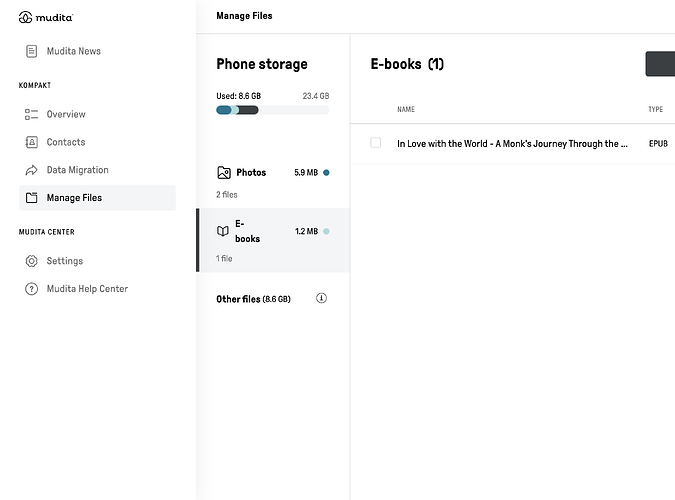The height and width of the screenshot is (500, 675).
Task: Click the E-books (1) heading
Action: click(x=407, y=64)
